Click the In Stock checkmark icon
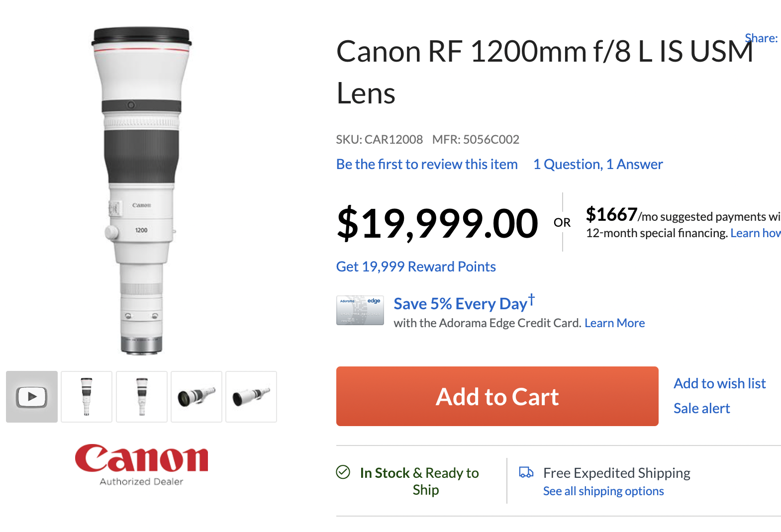The image size is (781, 532). point(343,472)
